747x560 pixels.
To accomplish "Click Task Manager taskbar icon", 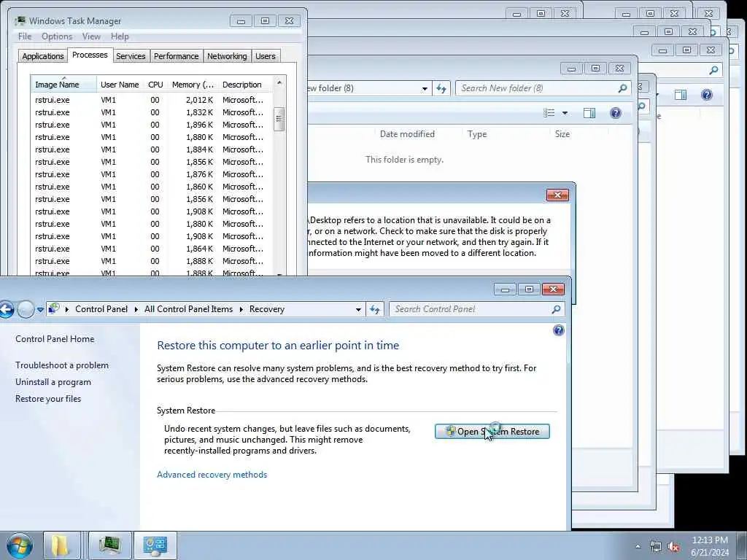I will (x=110, y=545).
